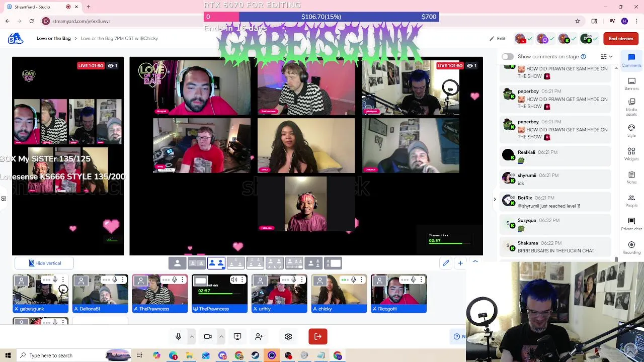
Task: Click the Edit broadcast button
Action: (x=497, y=39)
